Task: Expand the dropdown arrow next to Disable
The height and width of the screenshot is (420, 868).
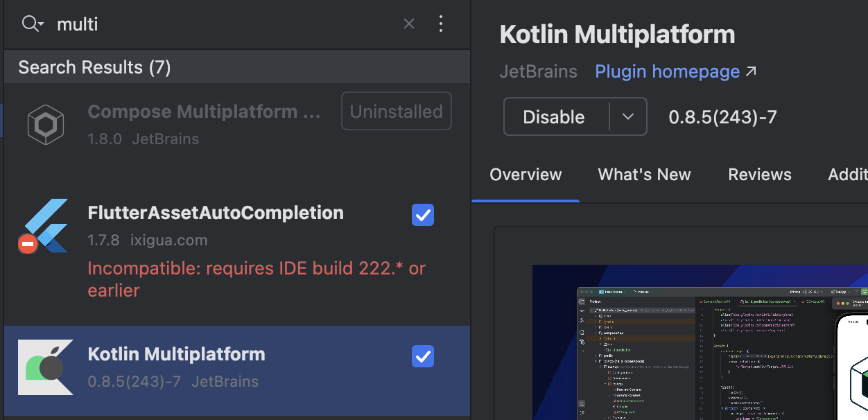Action: click(x=628, y=116)
